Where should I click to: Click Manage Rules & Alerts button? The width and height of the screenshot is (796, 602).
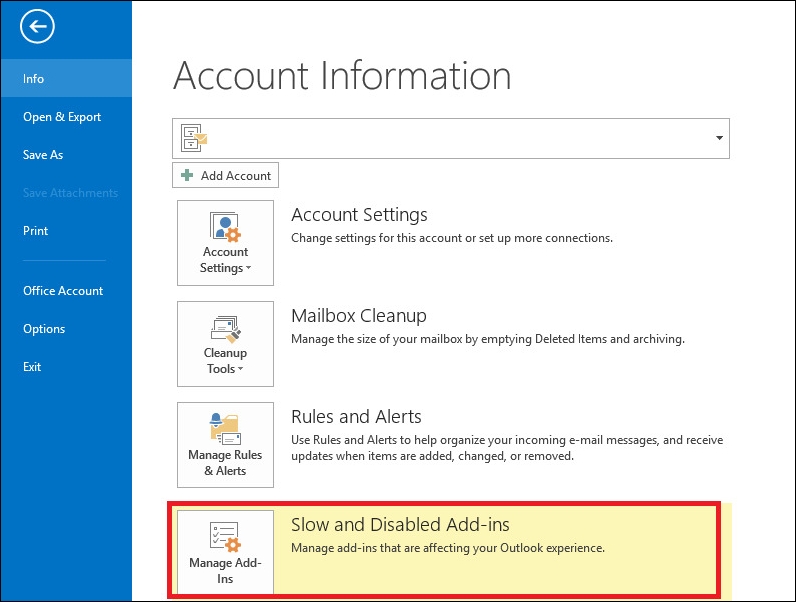pos(225,445)
